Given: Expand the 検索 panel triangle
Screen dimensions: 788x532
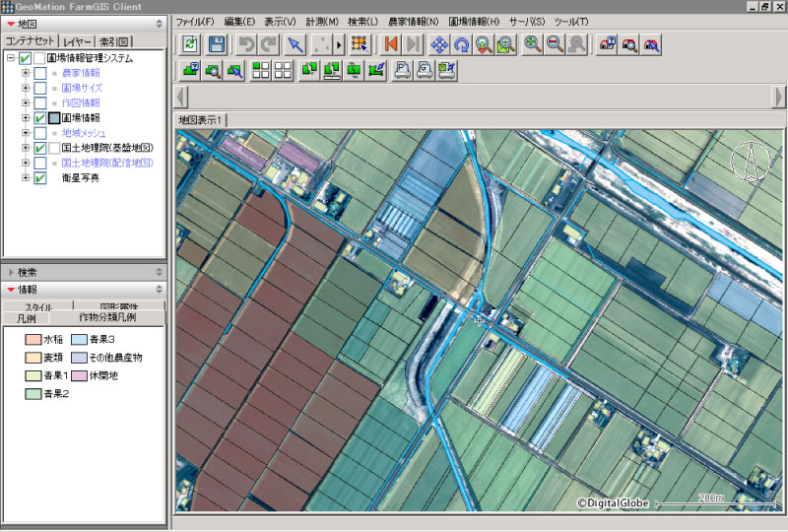Looking at the screenshot, I should point(11,273).
